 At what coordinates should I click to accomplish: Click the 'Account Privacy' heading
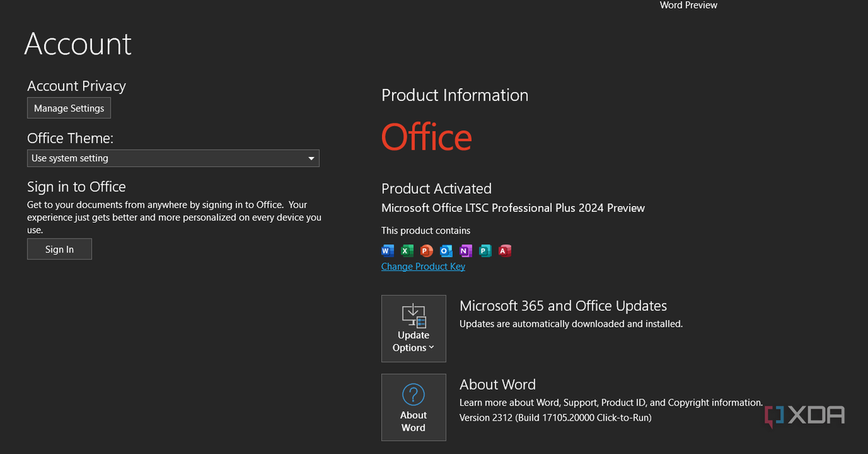[x=77, y=86]
